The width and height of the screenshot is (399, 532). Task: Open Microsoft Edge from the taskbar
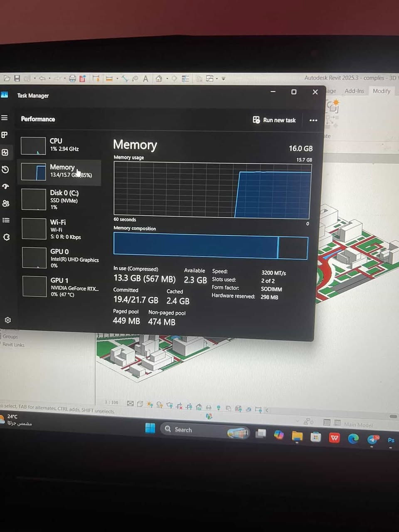(x=353, y=438)
